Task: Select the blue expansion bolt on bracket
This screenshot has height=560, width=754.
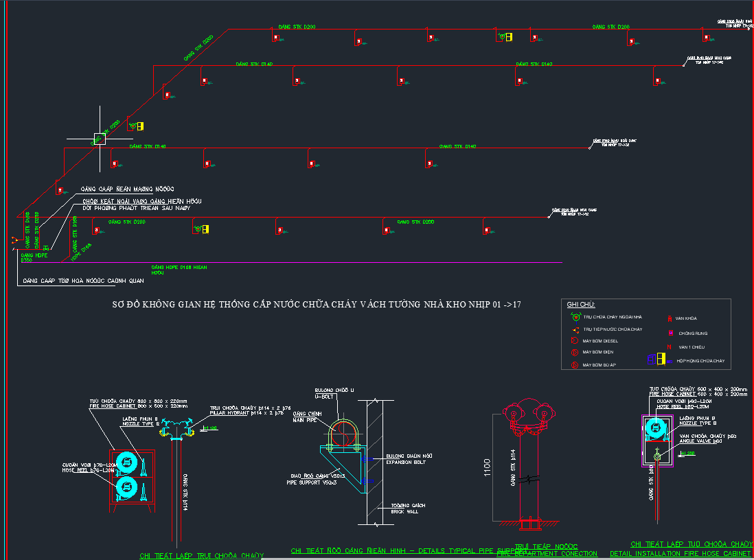Action: pyautogui.click(x=367, y=459)
